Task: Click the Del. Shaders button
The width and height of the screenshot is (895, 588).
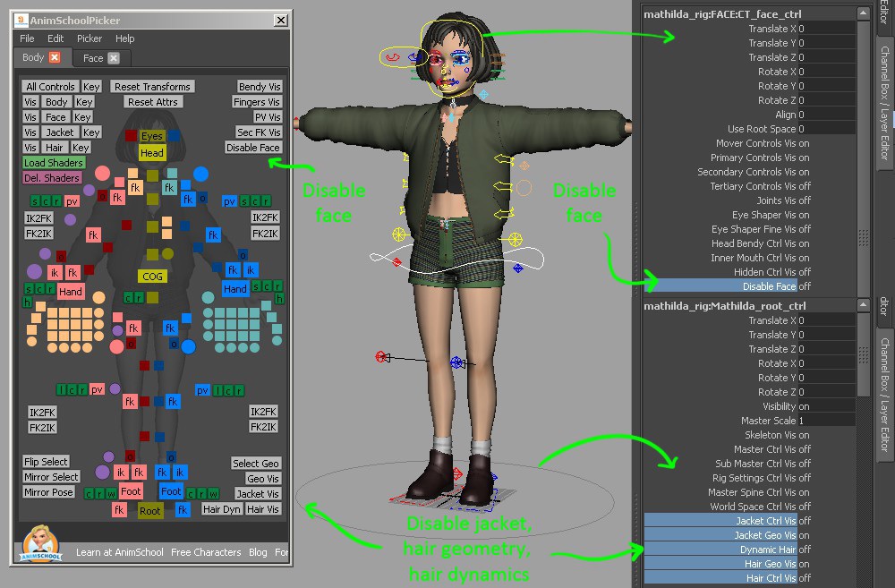Action: coord(51,177)
